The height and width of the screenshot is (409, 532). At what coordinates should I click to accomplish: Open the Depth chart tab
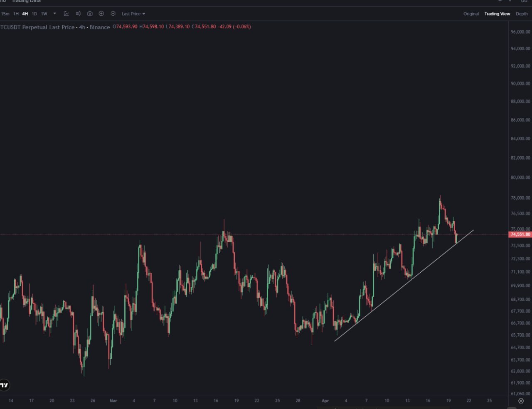point(522,14)
